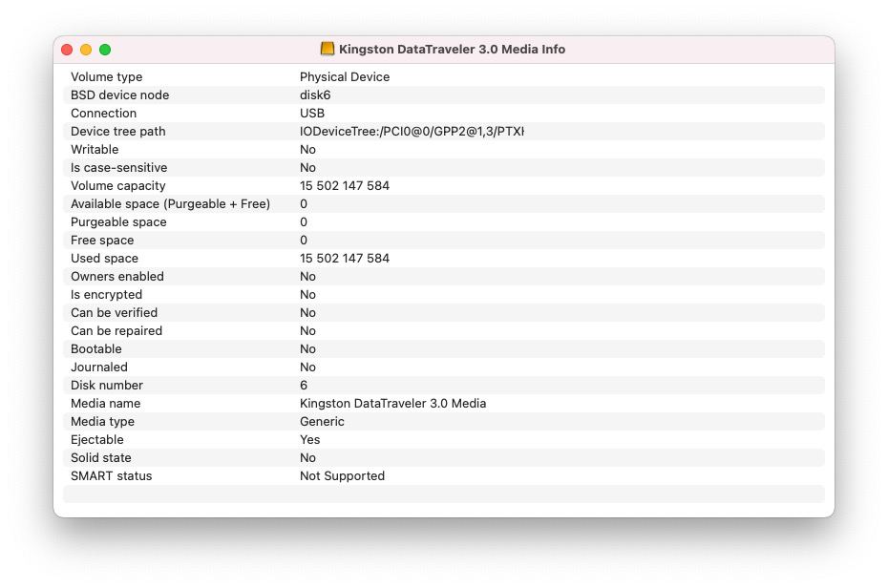The height and width of the screenshot is (588, 888).
Task: Click the Volume capacity value 15 502 147 584
Action: tap(345, 185)
